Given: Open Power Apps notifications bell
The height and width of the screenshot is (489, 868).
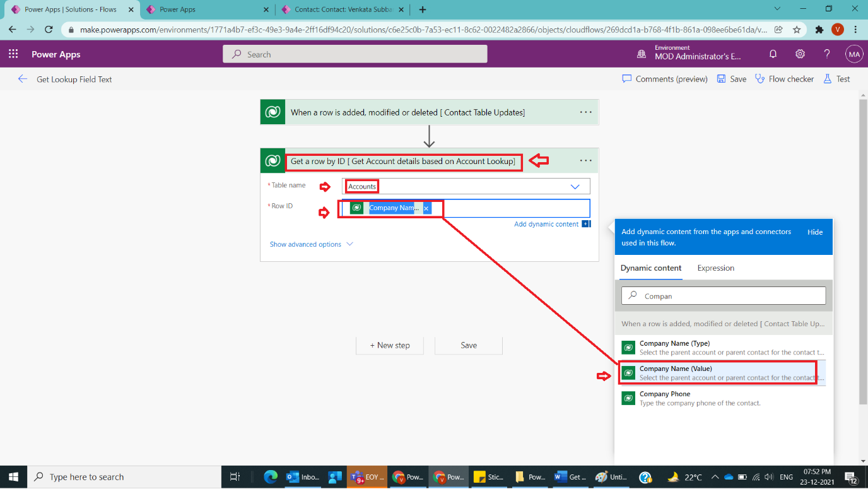Looking at the screenshot, I should coord(773,54).
